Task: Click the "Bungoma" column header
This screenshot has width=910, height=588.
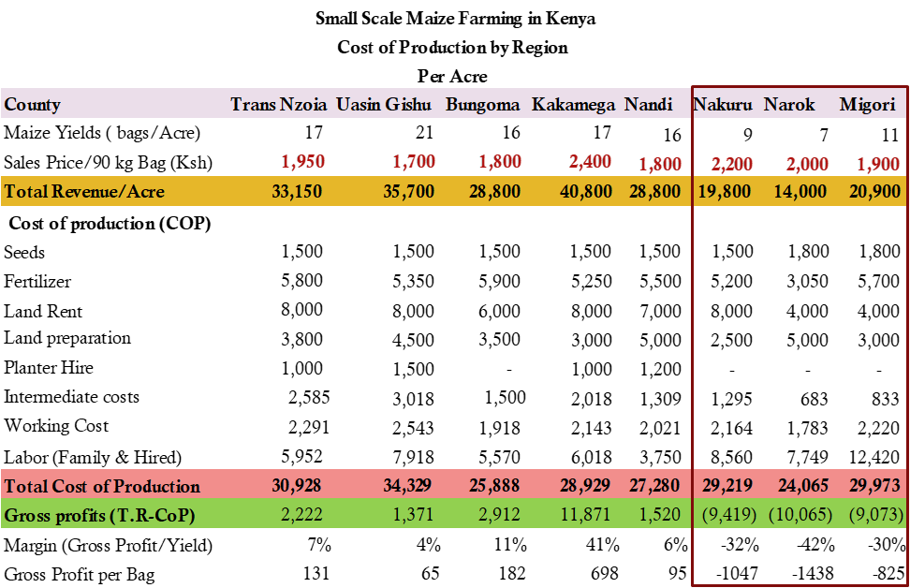Action: tap(483, 105)
